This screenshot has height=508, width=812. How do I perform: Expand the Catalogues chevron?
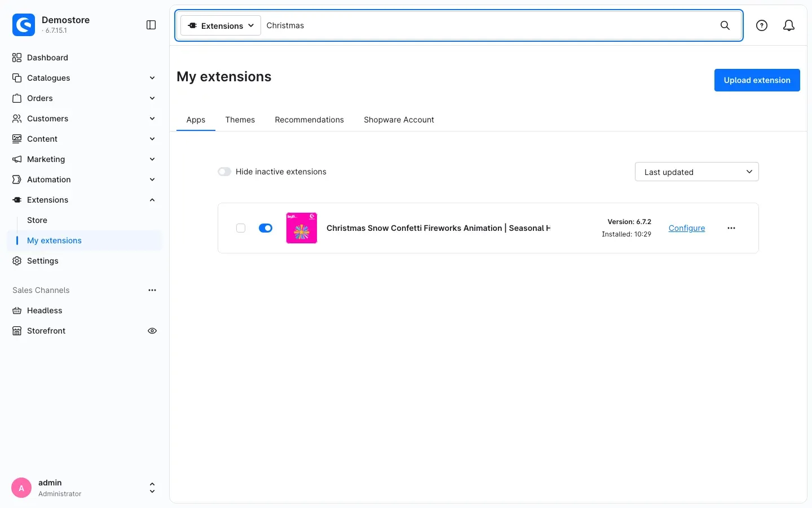(152, 78)
